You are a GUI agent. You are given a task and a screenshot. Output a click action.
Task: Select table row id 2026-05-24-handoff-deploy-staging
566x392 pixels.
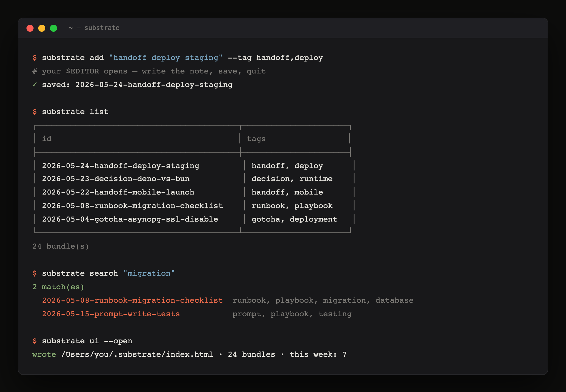click(x=121, y=166)
